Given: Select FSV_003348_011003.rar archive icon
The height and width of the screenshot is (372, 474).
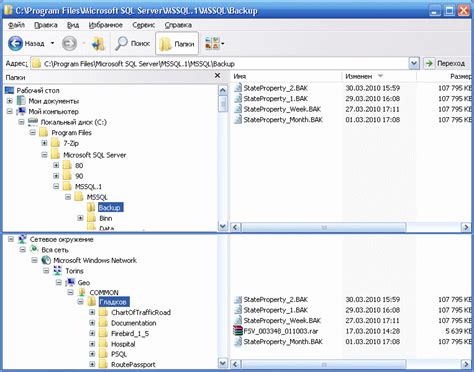Looking at the screenshot, I should tap(238, 331).
